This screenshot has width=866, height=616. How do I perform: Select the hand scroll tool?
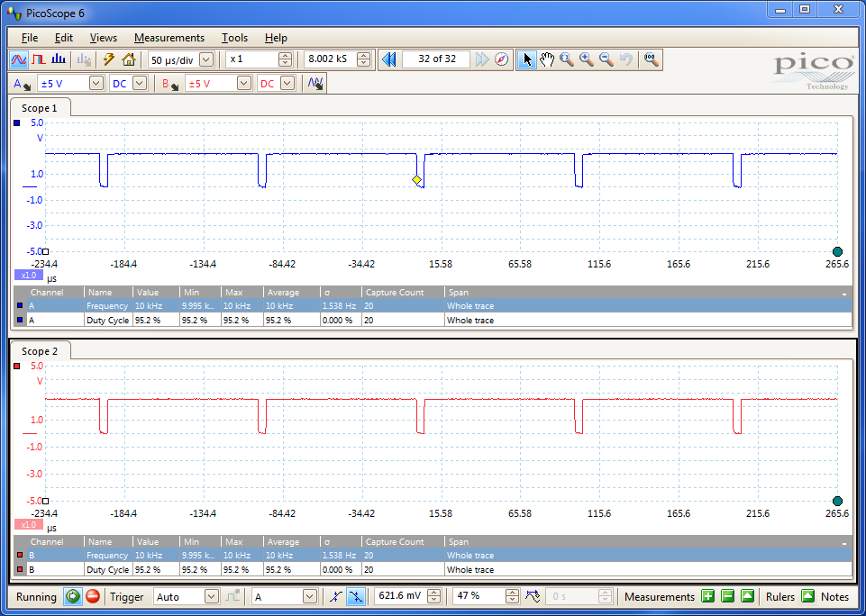pos(547,59)
